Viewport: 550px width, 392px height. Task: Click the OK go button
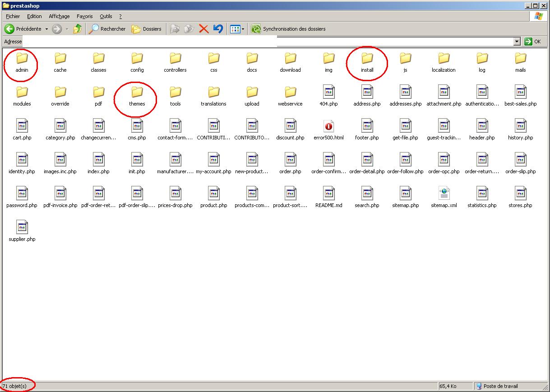pyautogui.click(x=533, y=42)
